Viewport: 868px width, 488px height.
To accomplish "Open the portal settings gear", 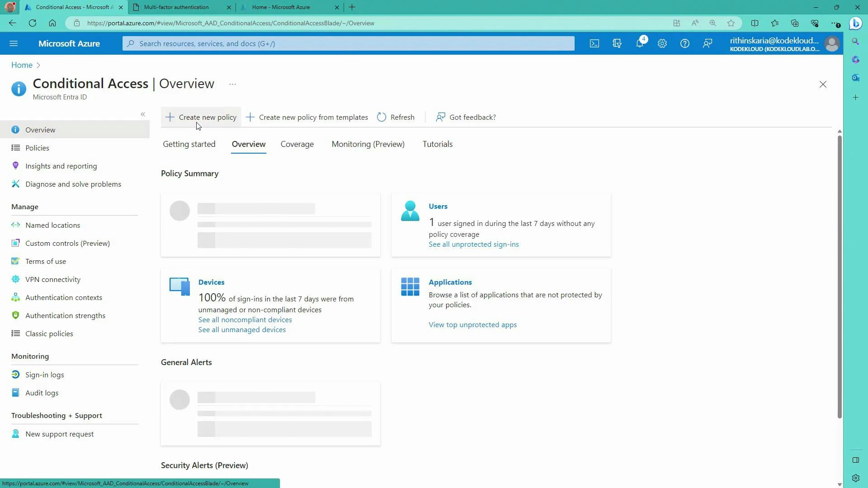I will [x=662, y=43].
